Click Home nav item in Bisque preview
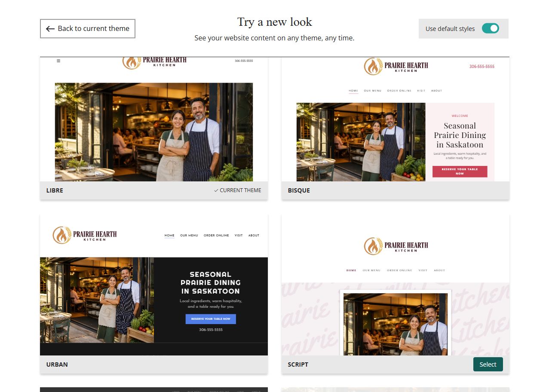This screenshot has width=549, height=392. pos(353,91)
